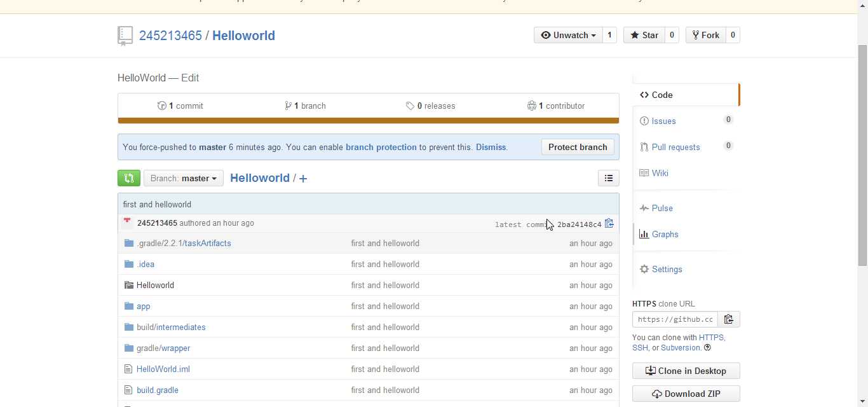Click the Protect branch button
The image size is (868, 407).
(x=578, y=147)
